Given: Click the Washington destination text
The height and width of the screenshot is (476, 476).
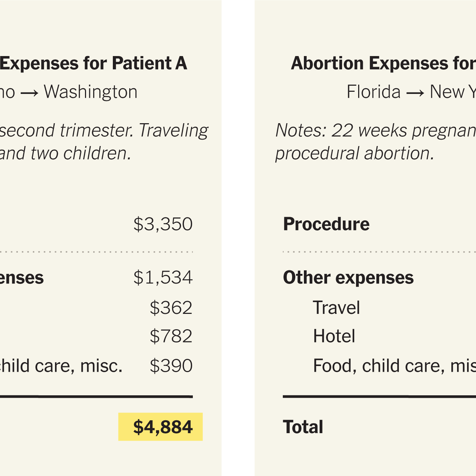Looking at the screenshot, I should coord(91,92).
